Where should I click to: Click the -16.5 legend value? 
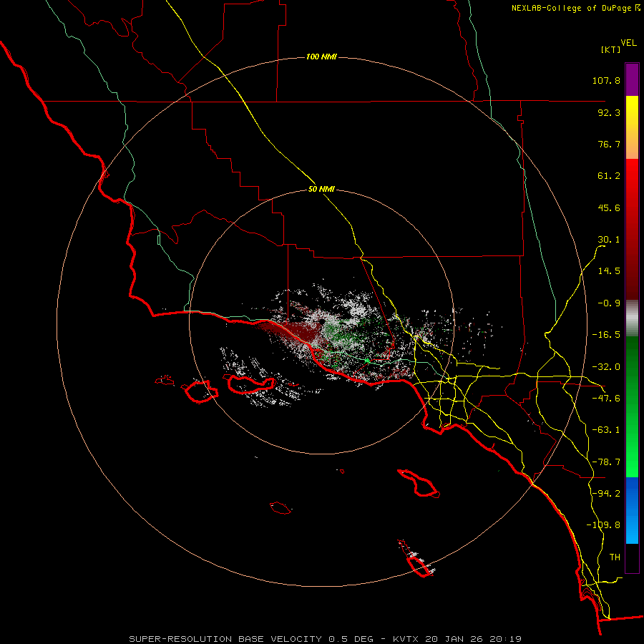tap(606, 335)
